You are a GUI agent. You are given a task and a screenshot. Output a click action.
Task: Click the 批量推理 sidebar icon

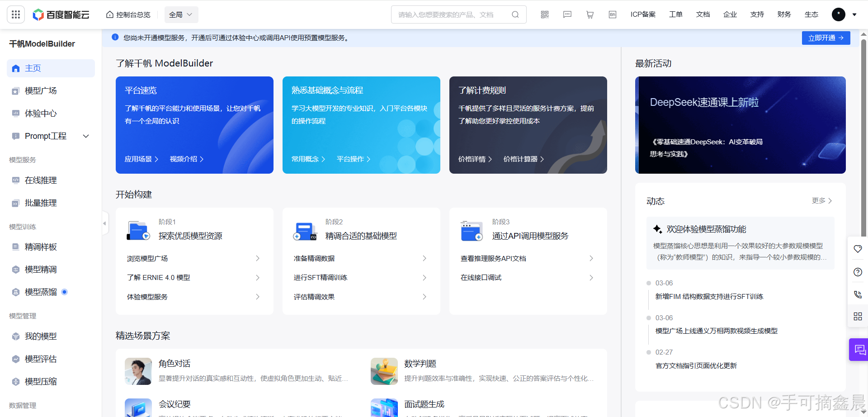16,203
